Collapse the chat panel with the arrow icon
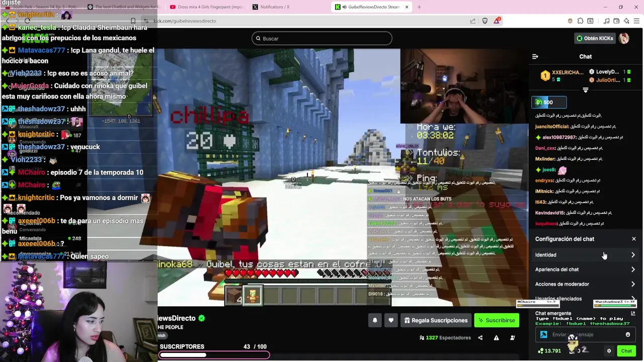 (535, 56)
